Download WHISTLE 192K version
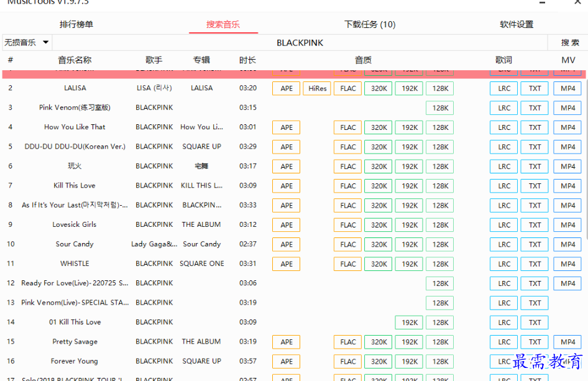The height and width of the screenshot is (381, 588). point(409,264)
